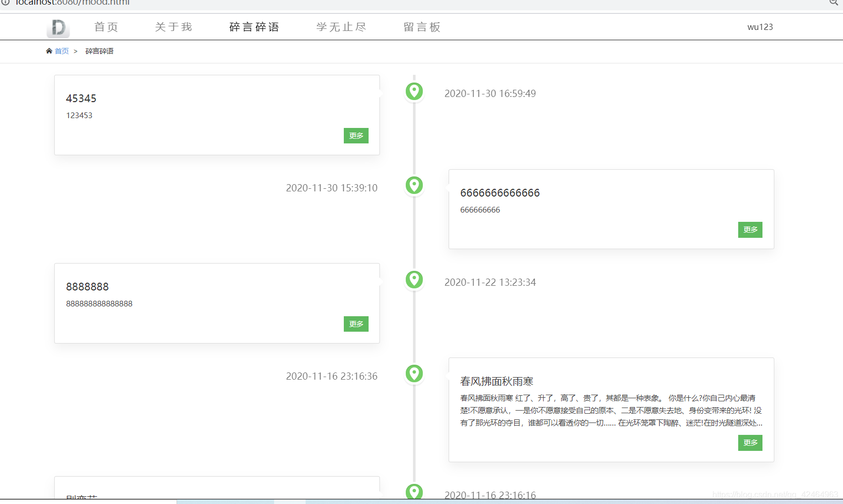Open 首页 from the breadcrumb trail
The height and width of the screenshot is (504, 843).
[x=62, y=51]
